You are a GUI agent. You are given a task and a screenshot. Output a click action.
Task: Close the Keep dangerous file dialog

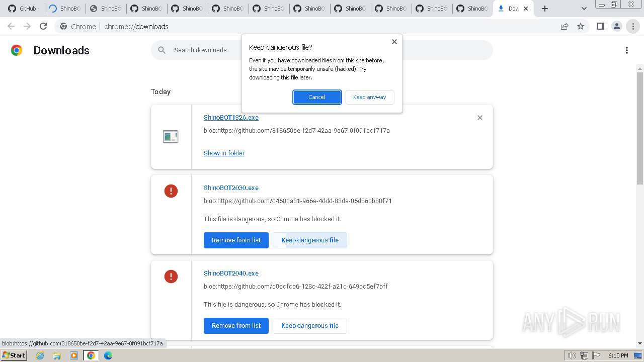coord(394,42)
